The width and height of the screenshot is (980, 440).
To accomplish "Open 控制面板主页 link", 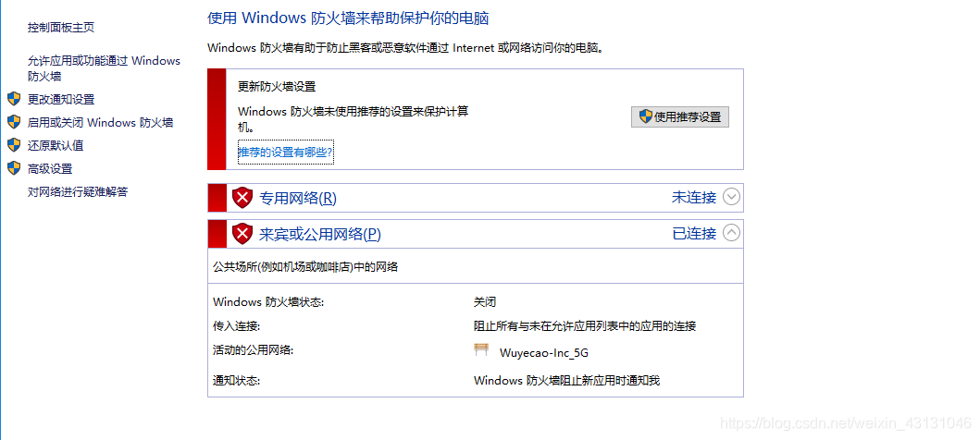I will click(x=61, y=28).
